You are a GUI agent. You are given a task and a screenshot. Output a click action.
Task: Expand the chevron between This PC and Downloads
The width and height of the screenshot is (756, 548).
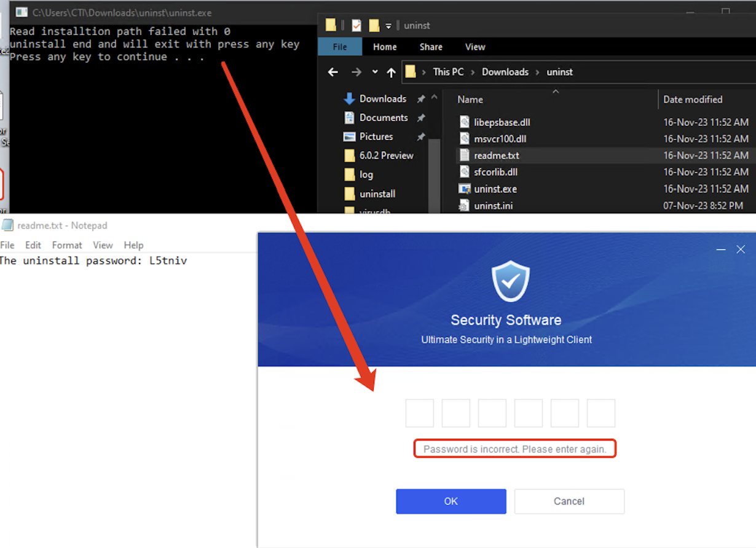[473, 72]
